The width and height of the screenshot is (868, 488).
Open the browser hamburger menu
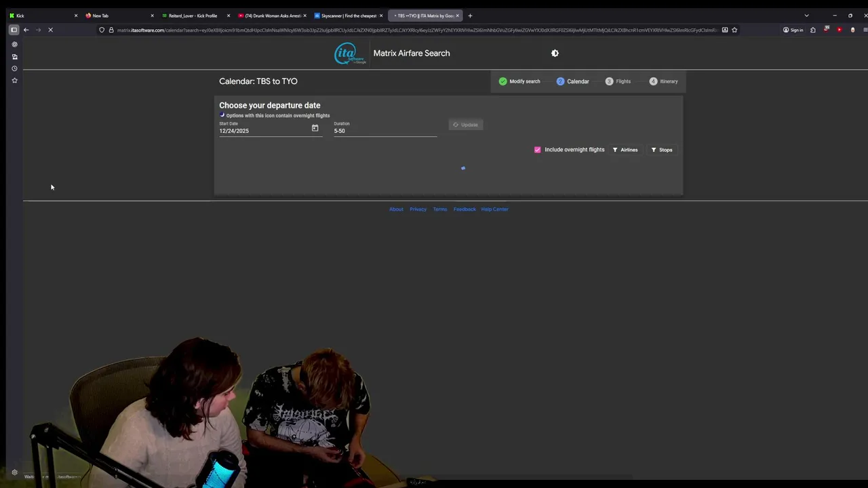(865, 30)
